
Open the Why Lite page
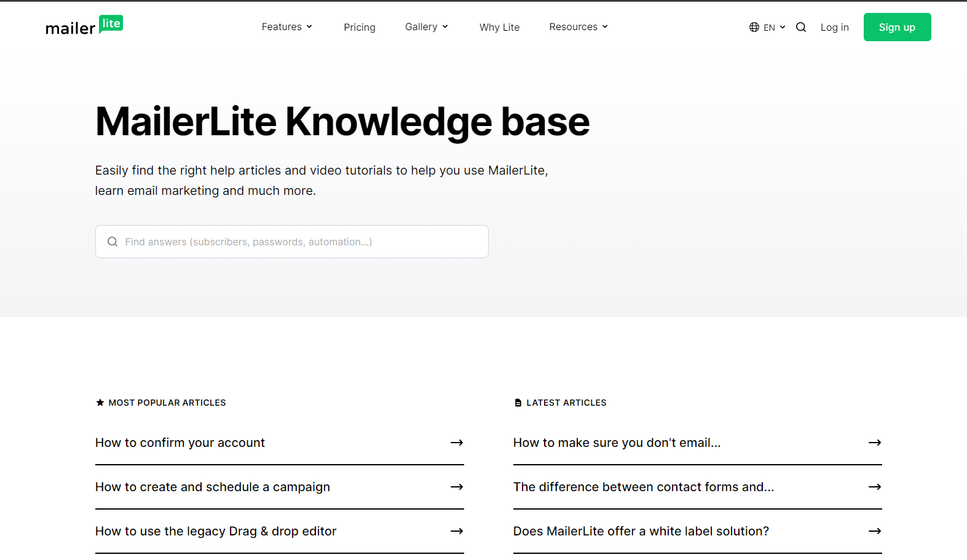click(500, 27)
